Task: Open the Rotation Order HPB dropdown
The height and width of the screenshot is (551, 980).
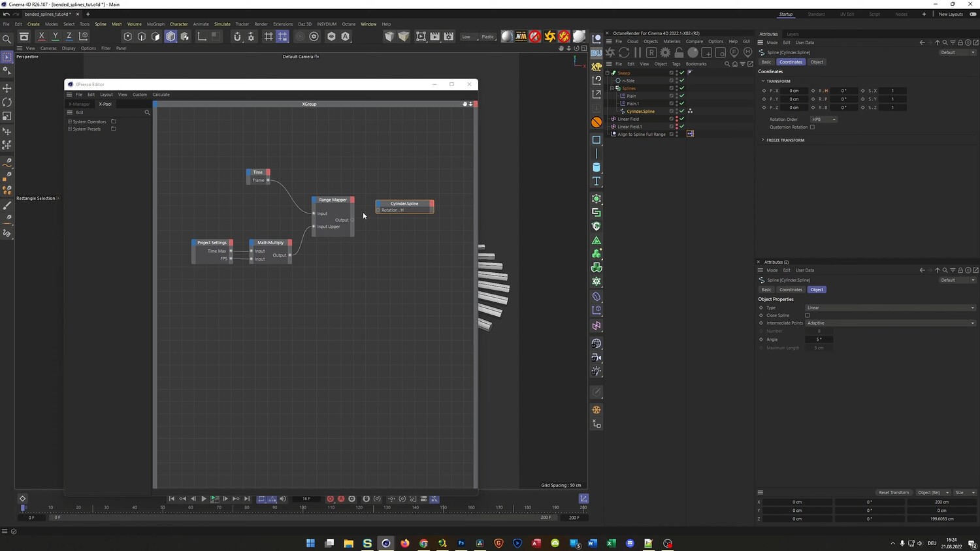Action: pyautogui.click(x=824, y=119)
